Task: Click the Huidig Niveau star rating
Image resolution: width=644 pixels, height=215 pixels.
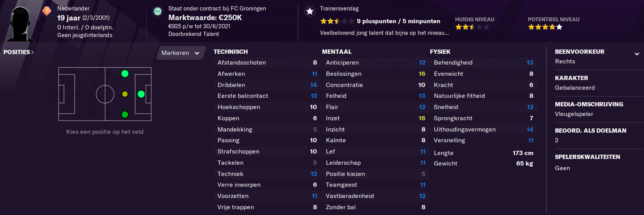Action: (473, 27)
